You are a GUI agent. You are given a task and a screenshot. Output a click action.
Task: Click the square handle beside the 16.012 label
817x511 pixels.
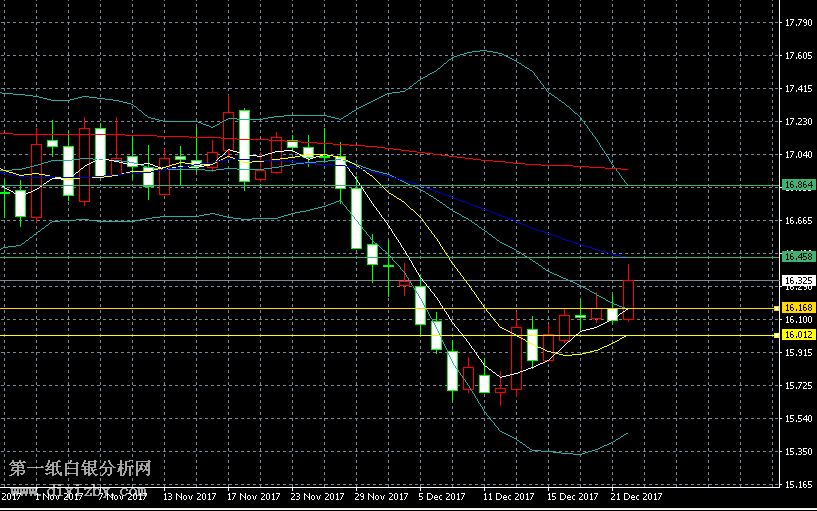[780, 335]
